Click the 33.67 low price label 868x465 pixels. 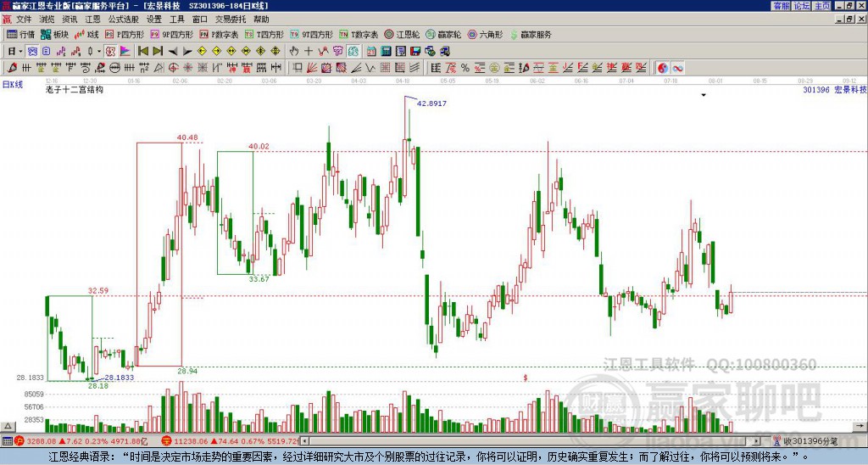point(259,279)
